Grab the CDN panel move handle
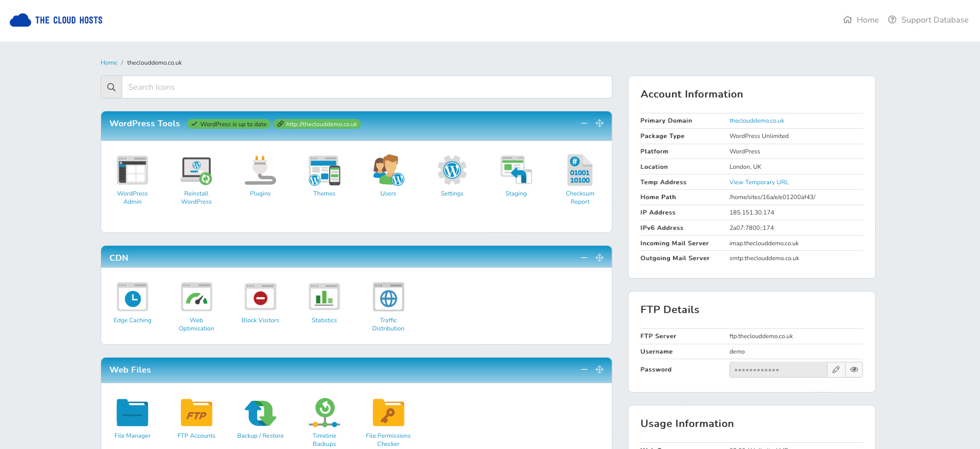980x449 pixels. click(600, 258)
